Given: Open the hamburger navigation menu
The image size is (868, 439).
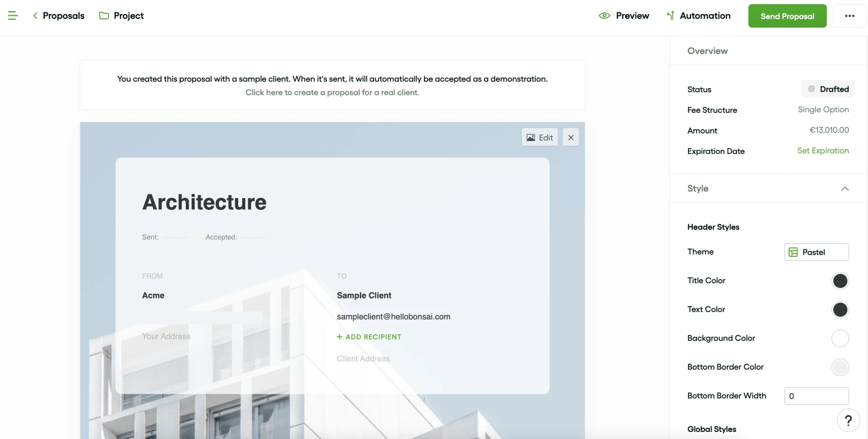Looking at the screenshot, I should [x=12, y=15].
